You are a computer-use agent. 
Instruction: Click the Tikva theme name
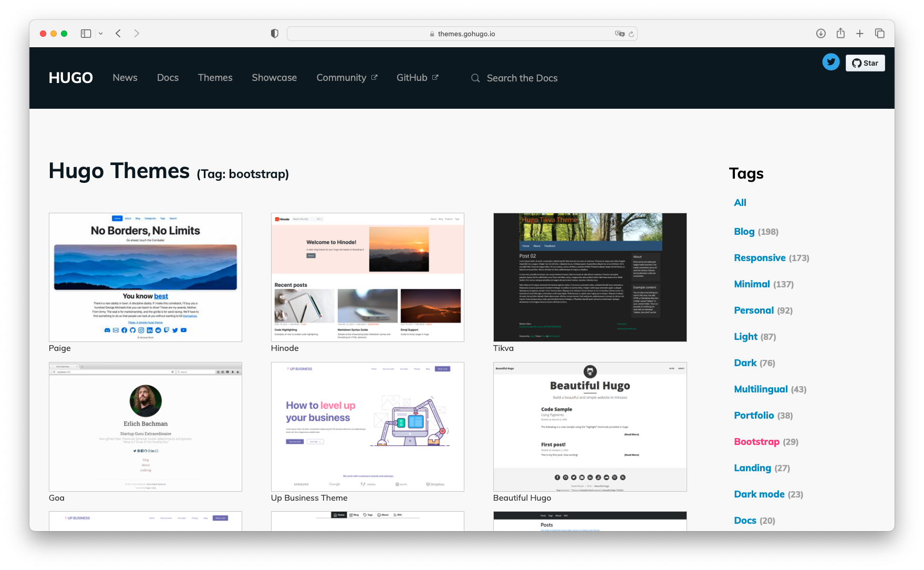(x=503, y=348)
